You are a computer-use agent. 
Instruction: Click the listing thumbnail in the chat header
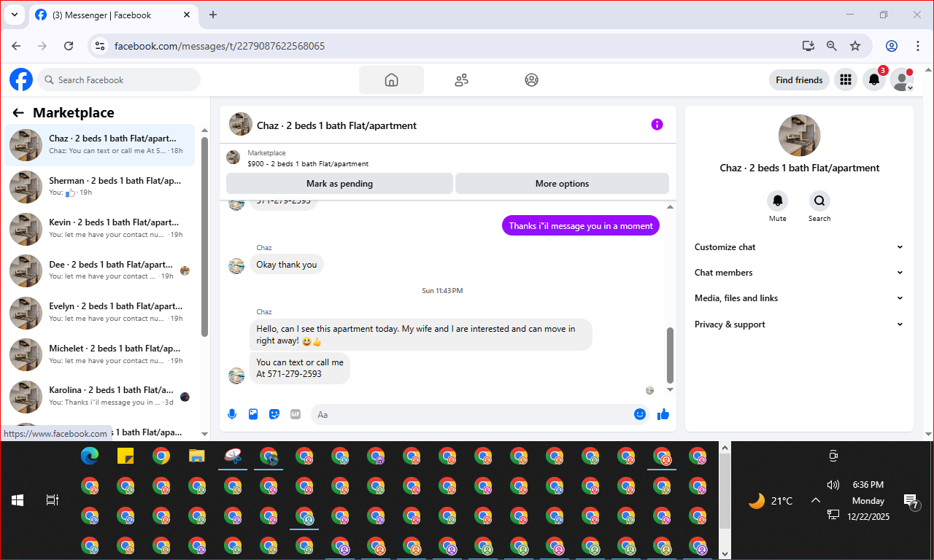point(241,125)
